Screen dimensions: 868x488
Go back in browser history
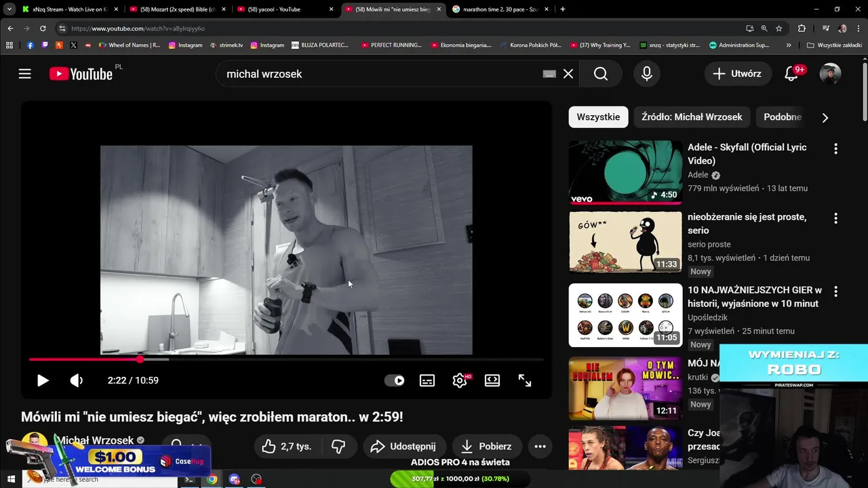click(x=10, y=28)
